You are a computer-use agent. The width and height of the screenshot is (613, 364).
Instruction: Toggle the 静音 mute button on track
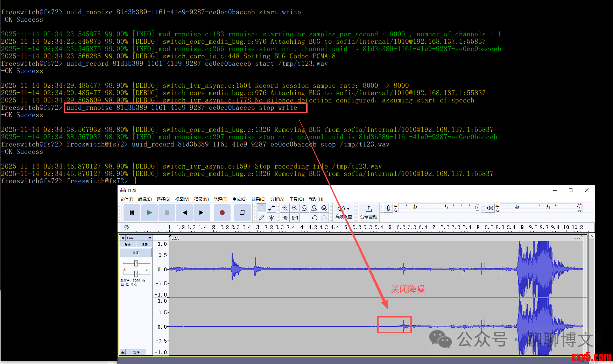(128, 244)
